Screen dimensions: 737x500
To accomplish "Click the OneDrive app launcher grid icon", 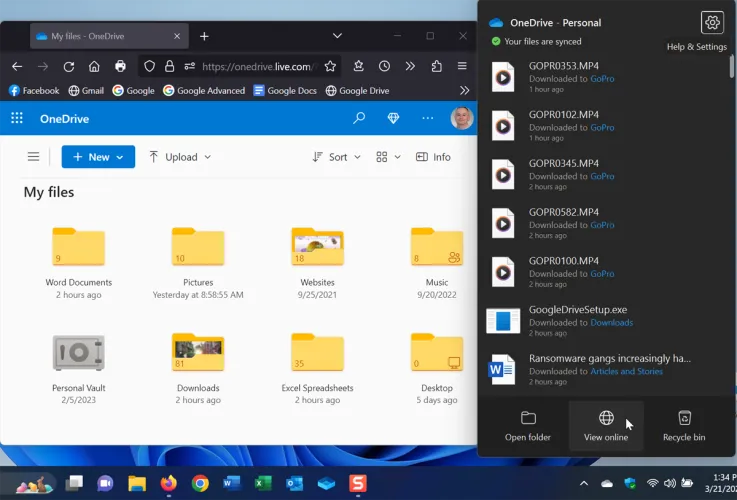I will [17, 118].
